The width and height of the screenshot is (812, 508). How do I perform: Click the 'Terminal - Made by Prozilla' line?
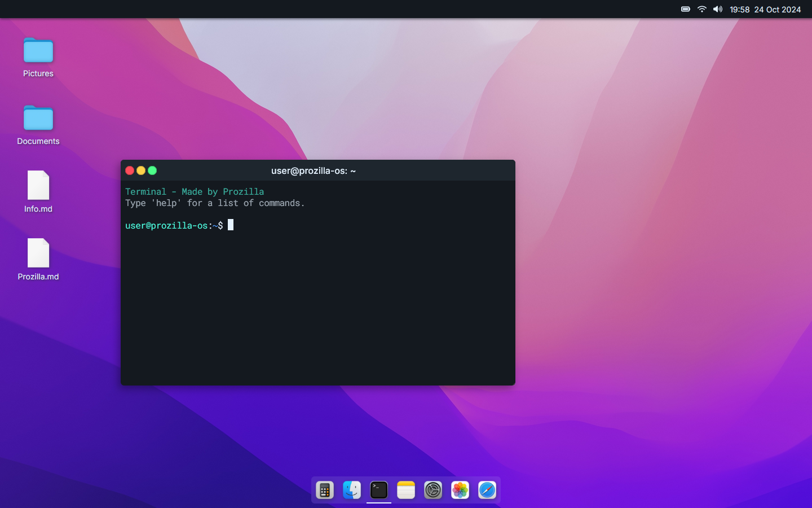(195, 191)
